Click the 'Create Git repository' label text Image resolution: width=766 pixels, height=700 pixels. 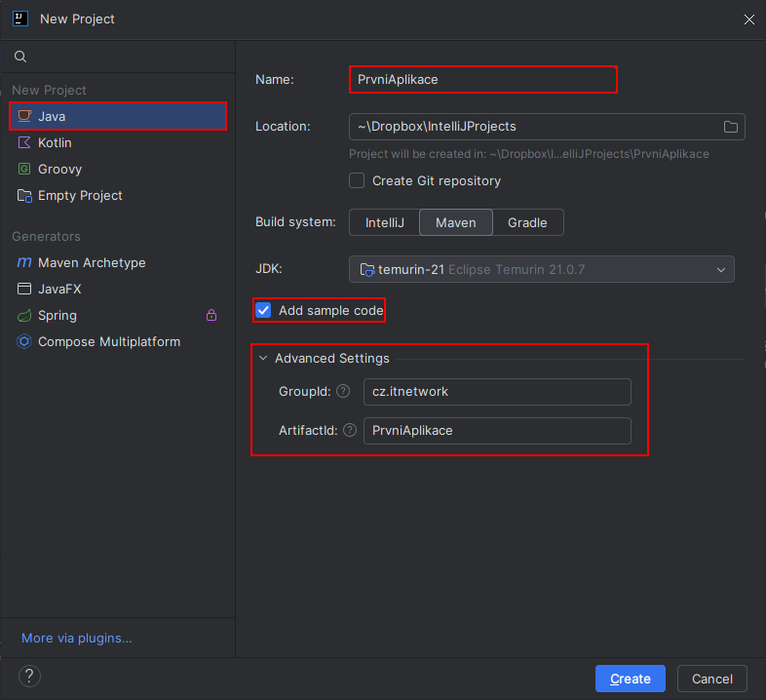click(437, 181)
